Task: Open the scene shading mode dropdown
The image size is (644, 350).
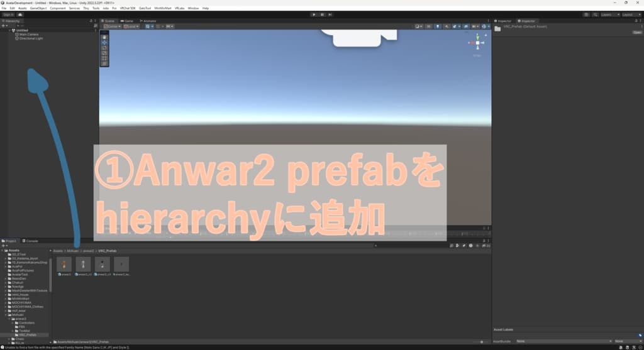Action: (418, 26)
